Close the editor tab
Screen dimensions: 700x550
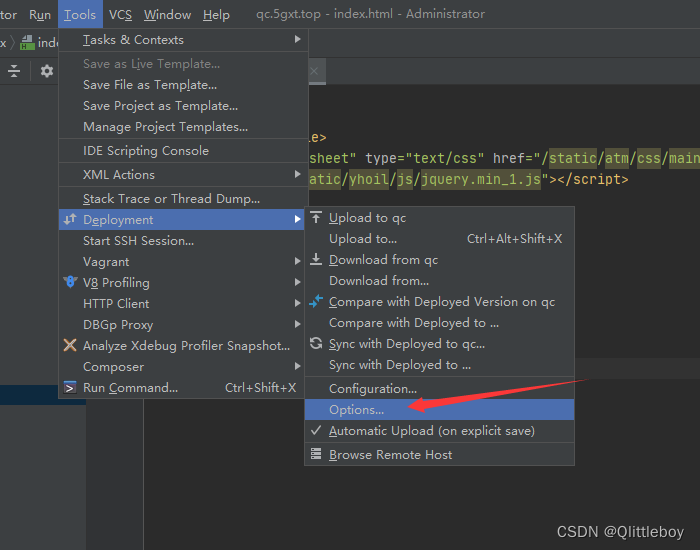(314, 71)
